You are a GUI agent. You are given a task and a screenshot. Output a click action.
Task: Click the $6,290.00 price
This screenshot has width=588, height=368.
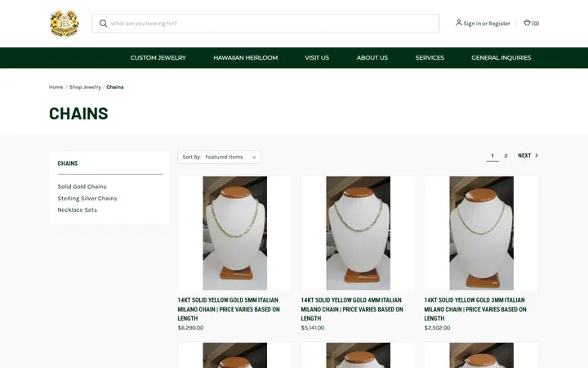[190, 328]
